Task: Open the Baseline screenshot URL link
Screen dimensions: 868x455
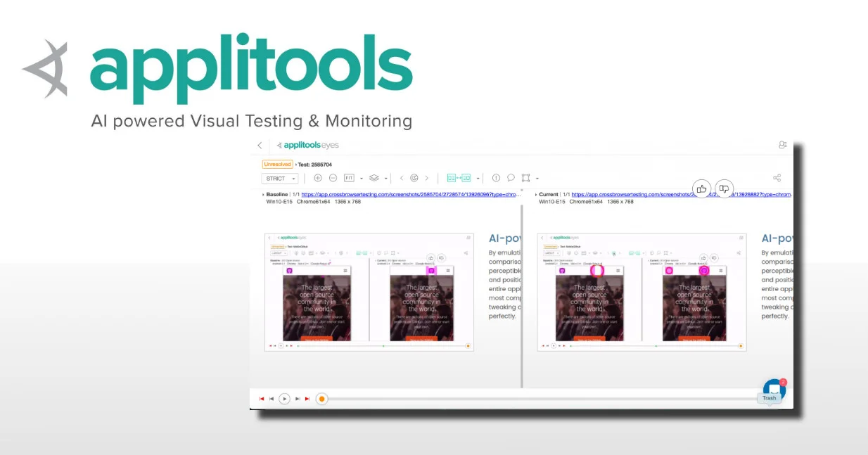Action: pyautogui.click(x=411, y=194)
